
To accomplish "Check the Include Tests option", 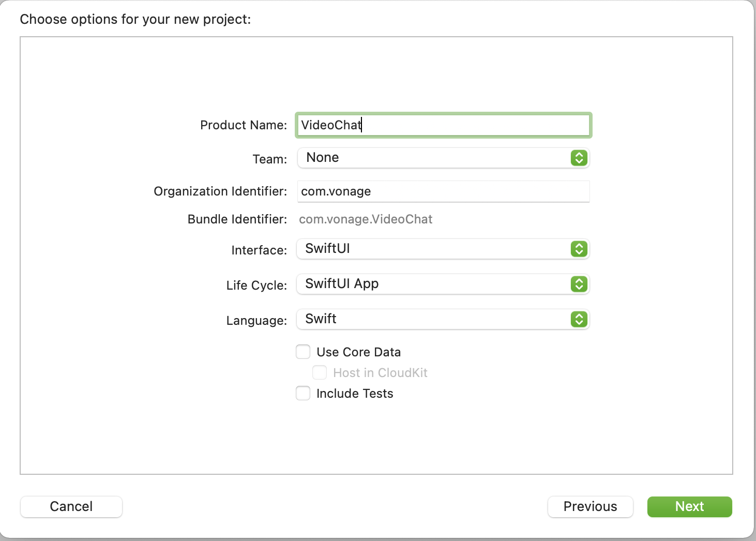I will click(303, 394).
